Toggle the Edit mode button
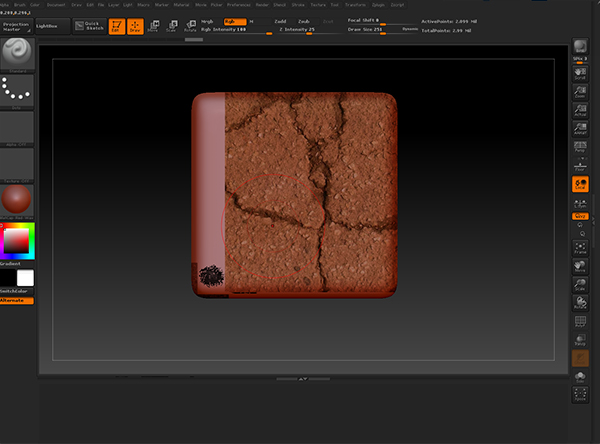 click(117, 26)
